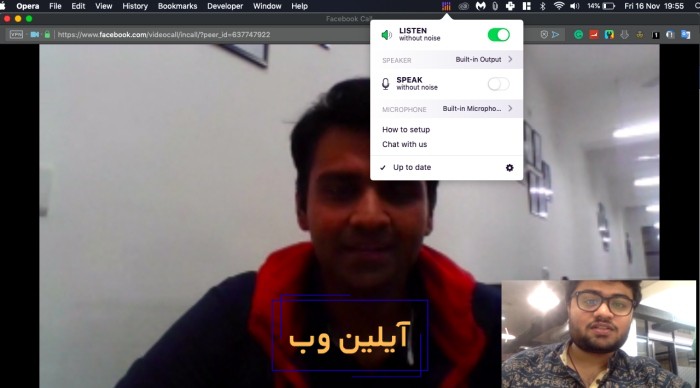The height and width of the screenshot is (388, 700).
Task: Click the self-view video thumbnail
Action: tap(599, 334)
